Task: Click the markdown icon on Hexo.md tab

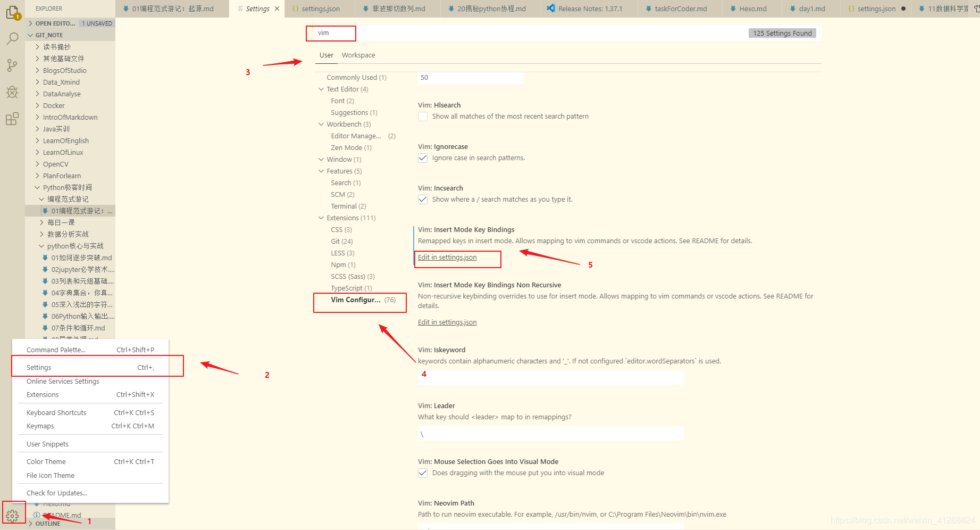Action: pos(733,9)
